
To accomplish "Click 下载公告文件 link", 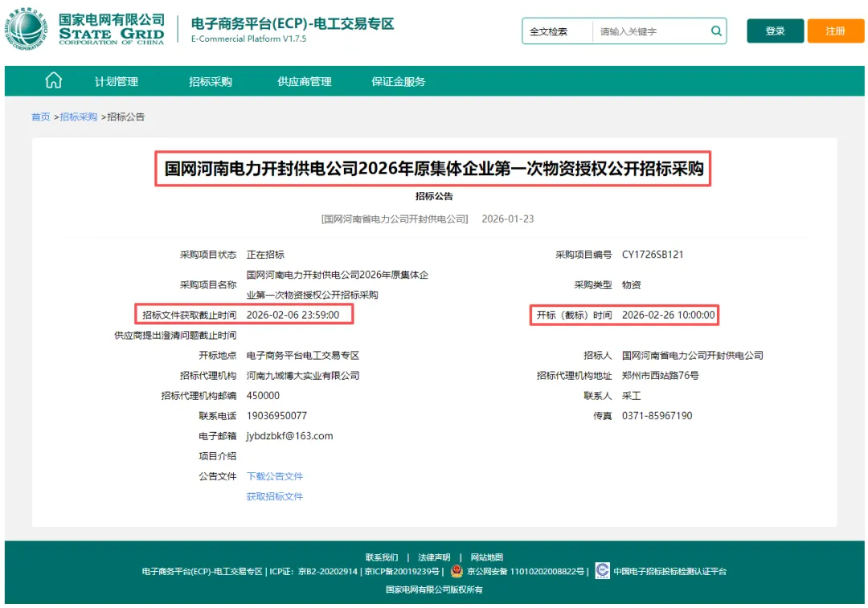I will 275,476.
